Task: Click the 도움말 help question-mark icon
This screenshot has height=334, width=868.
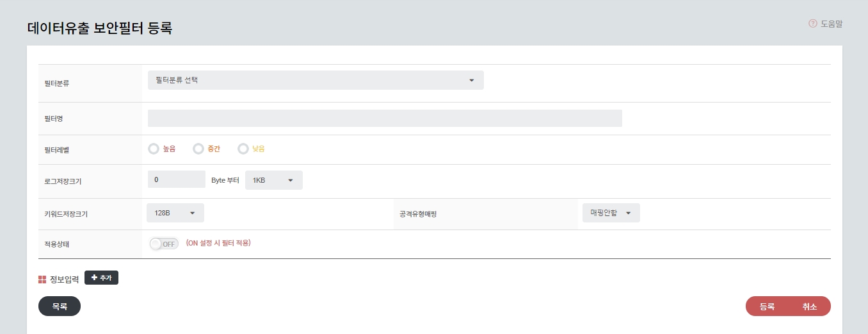Action: (813, 24)
